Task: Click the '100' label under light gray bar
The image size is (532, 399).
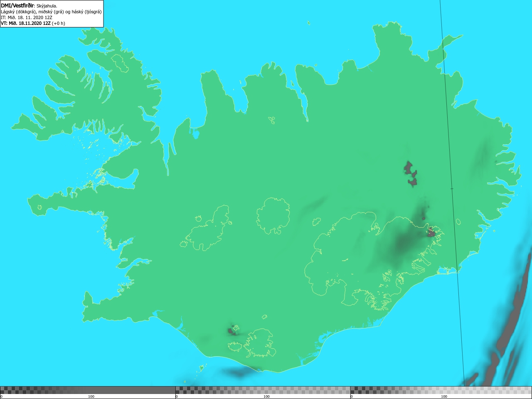Action: coord(444,397)
